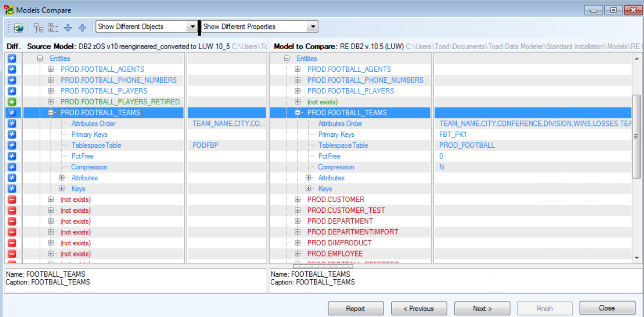Click the scrollbar down arrow

click(x=637, y=258)
